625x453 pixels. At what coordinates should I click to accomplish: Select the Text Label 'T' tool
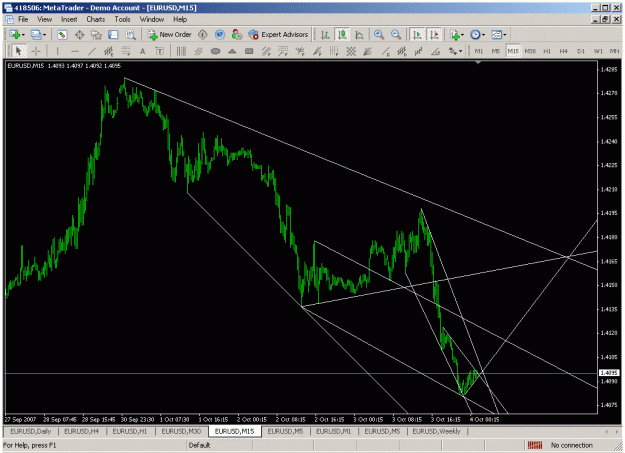point(159,51)
